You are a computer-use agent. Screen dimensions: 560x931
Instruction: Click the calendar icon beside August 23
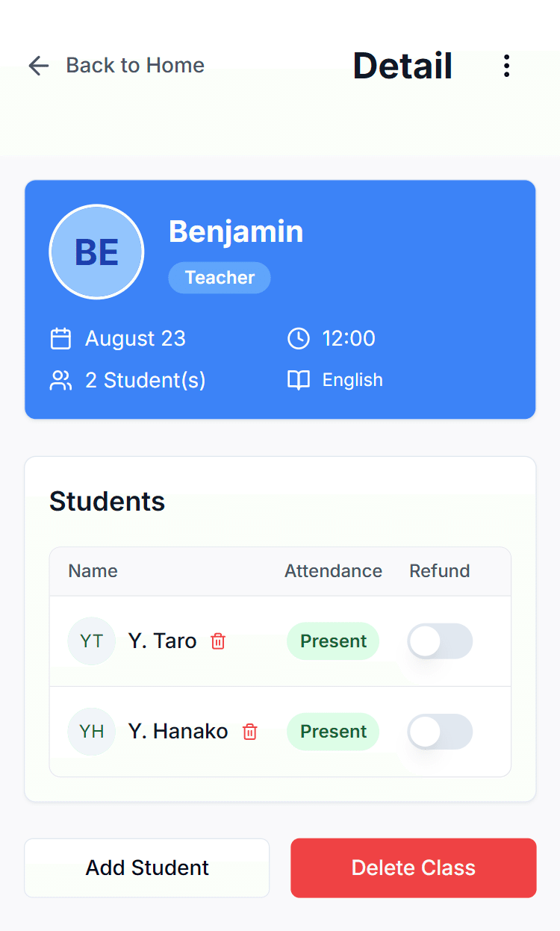tap(60, 339)
